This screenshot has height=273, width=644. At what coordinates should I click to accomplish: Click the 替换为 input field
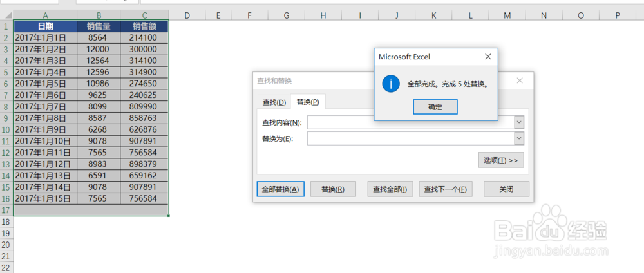click(x=411, y=138)
